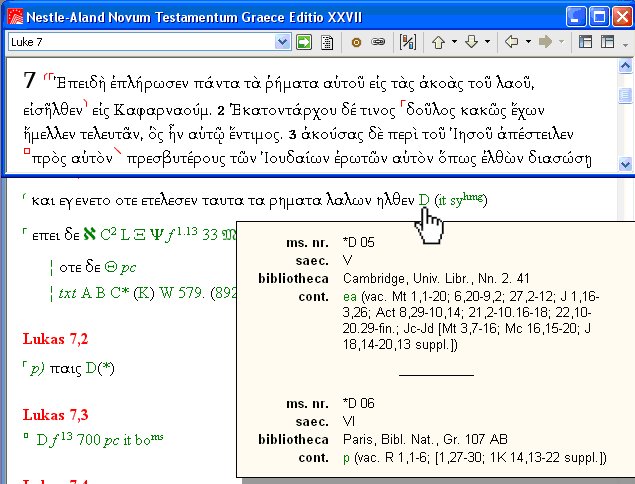Close the Nestle-Aland window
Viewport: 635px width, 484px height.
pos(622,17)
